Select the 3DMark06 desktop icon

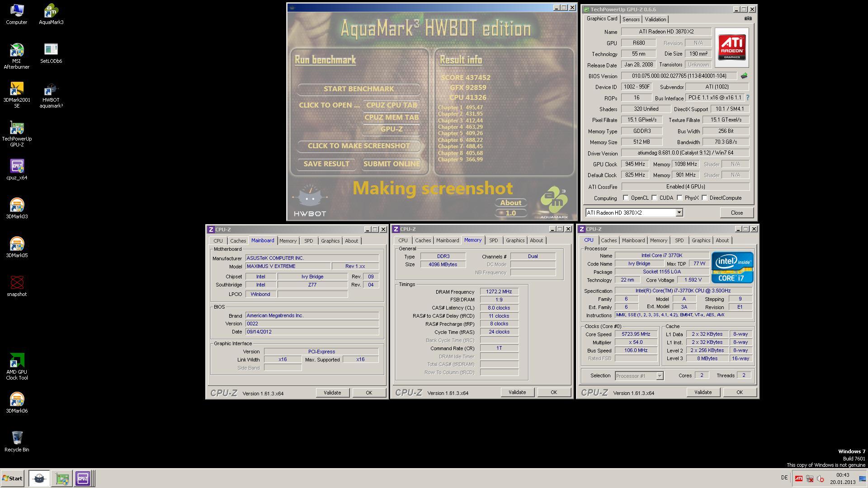click(x=17, y=403)
